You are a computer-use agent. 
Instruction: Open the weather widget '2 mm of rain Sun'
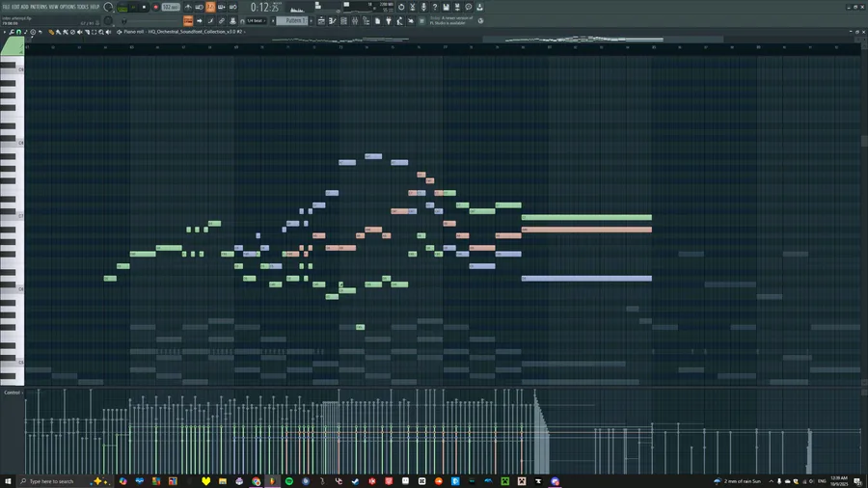click(738, 481)
